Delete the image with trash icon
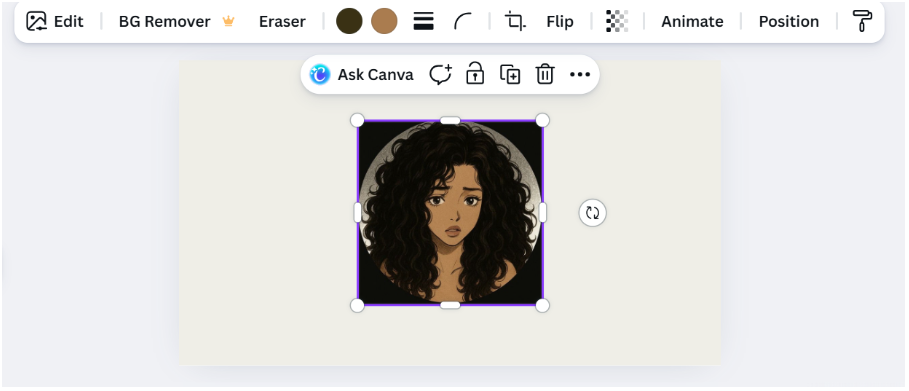Viewport: 909px width, 391px height. coord(545,75)
